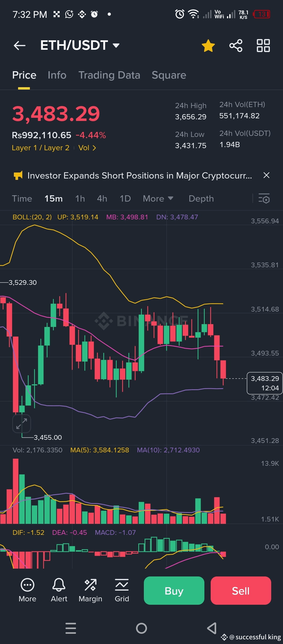Expand chart to fullscreen with arrows icon
Viewport: 283px width, 644px height.
pos(21,424)
